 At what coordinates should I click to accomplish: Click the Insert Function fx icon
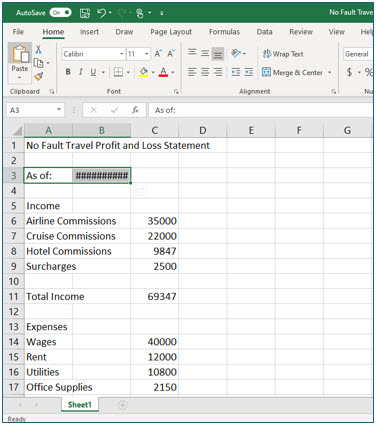click(135, 110)
